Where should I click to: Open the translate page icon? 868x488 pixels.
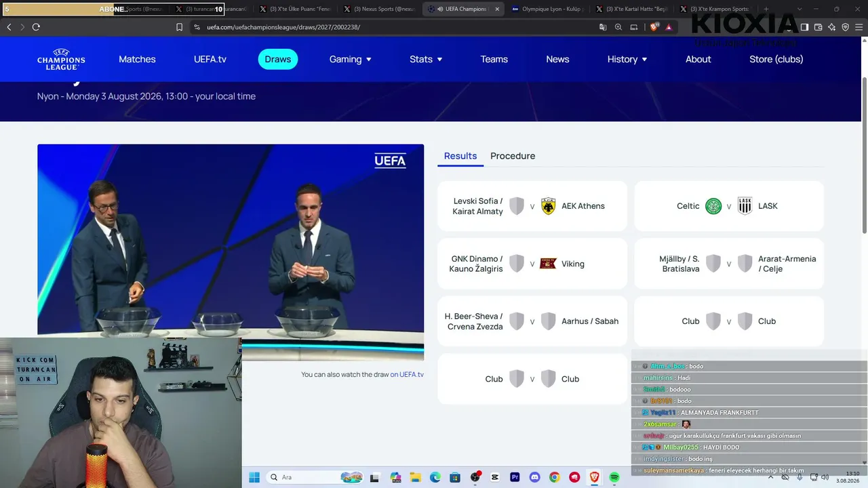point(603,27)
